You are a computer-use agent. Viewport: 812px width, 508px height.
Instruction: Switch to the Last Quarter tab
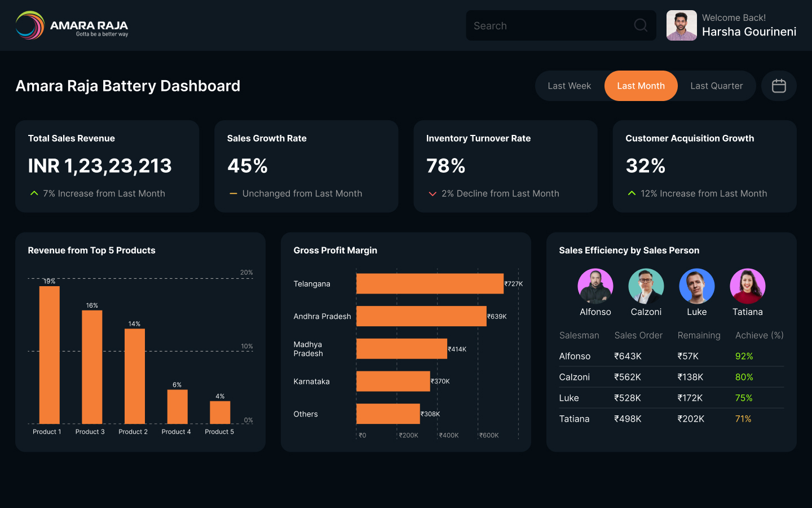tap(717, 86)
